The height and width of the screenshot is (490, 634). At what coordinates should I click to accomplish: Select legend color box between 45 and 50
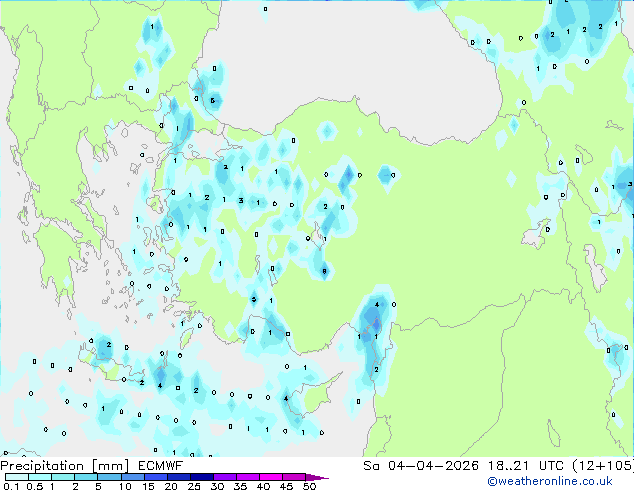click(x=294, y=477)
